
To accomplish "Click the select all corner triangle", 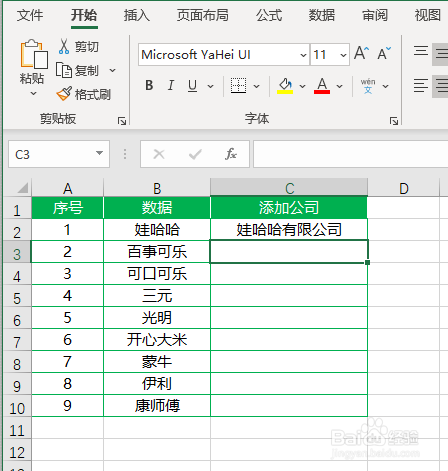I will click(x=22, y=188).
